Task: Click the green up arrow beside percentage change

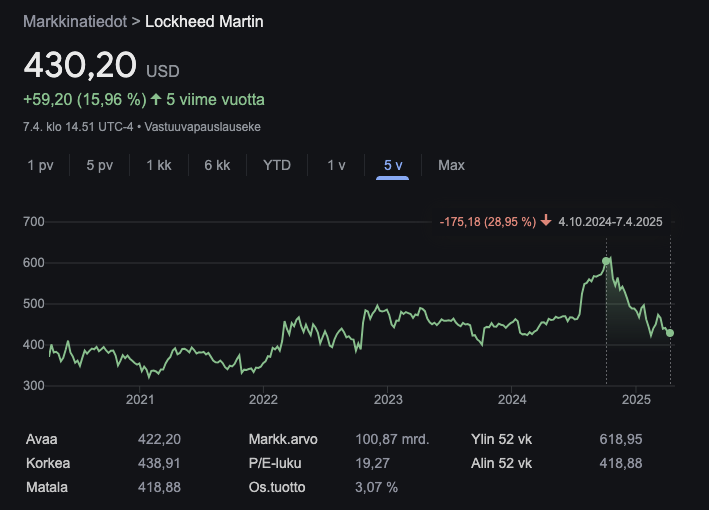Action: 156,100
